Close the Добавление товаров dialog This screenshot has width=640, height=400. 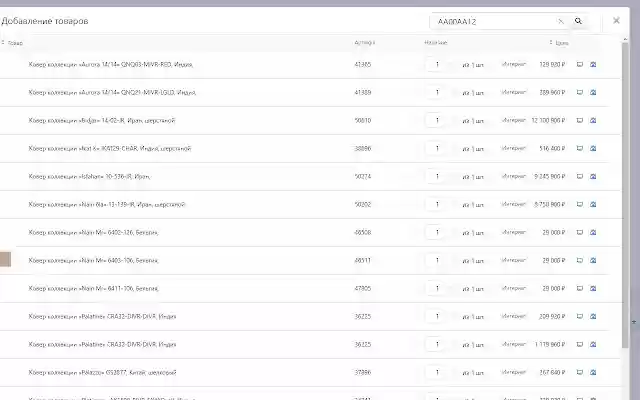[x=616, y=20]
